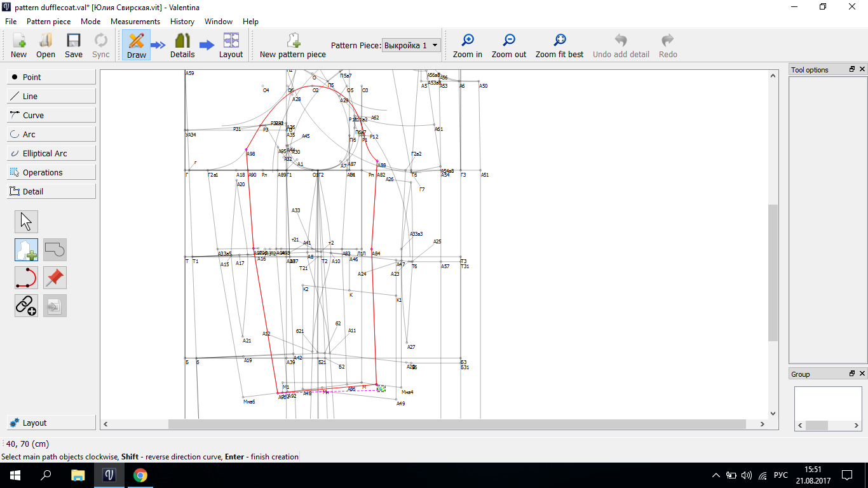Expand the Curve tools section
The image size is (868, 488).
tap(51, 115)
